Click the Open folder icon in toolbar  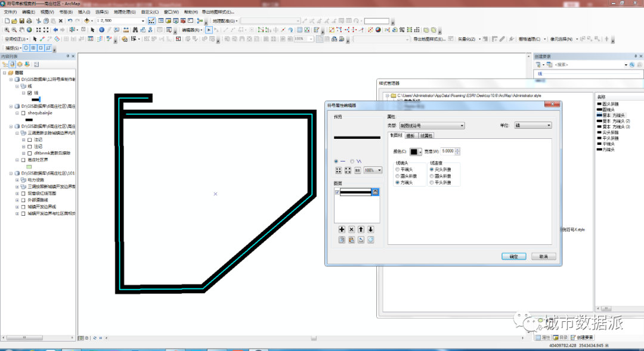coord(14,20)
